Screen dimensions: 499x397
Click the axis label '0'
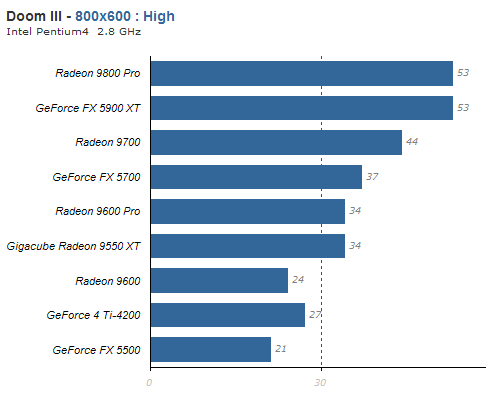pyautogui.click(x=149, y=383)
